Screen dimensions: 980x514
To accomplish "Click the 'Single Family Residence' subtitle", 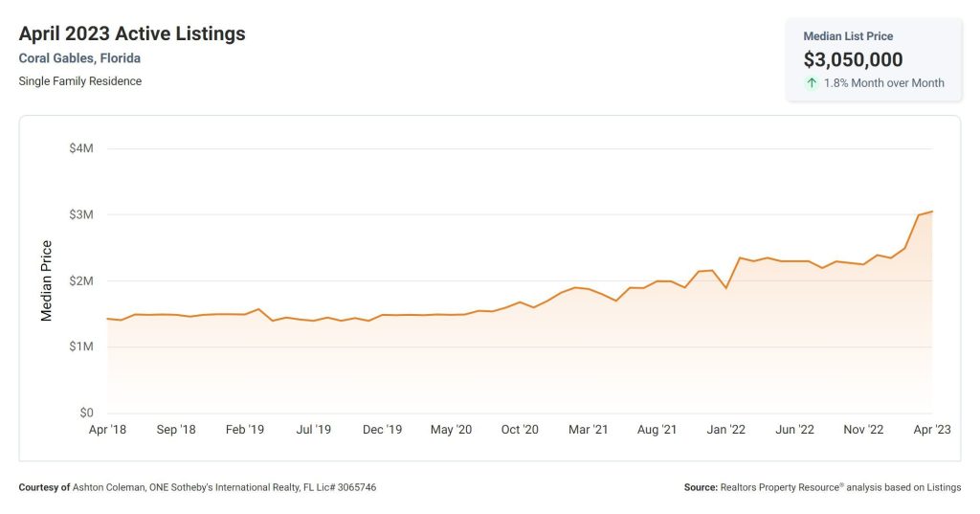I will tap(80, 81).
